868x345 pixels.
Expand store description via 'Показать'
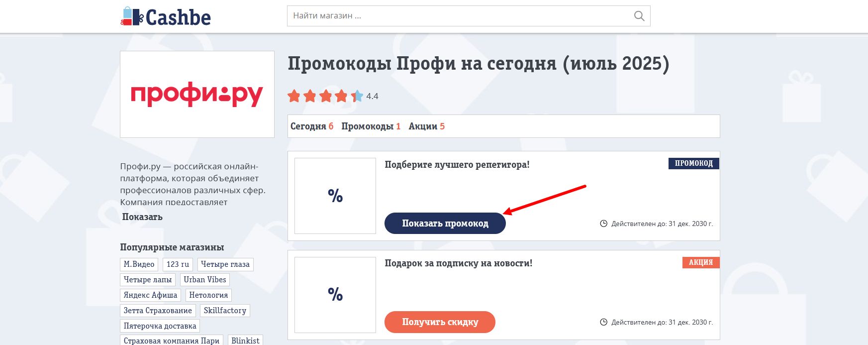pyautogui.click(x=142, y=217)
